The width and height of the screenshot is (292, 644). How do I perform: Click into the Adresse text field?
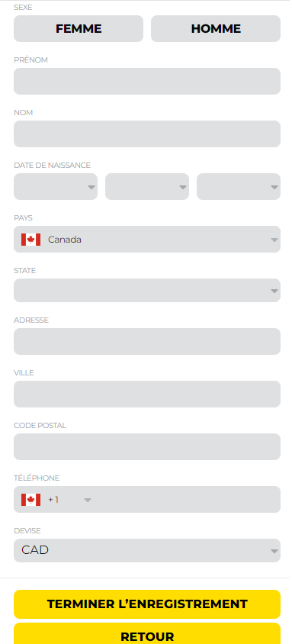point(147,341)
